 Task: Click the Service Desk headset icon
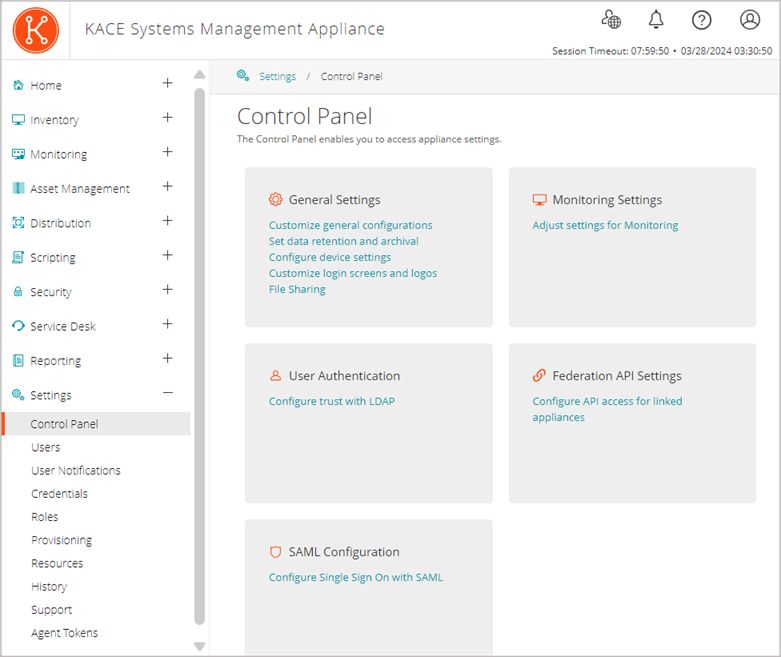coord(18,326)
